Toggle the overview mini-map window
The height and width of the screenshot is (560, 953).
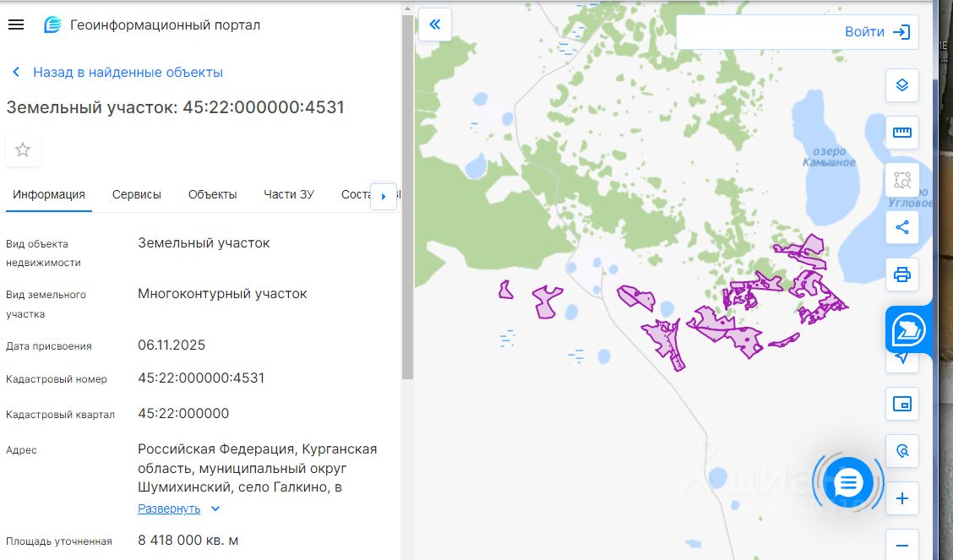coord(901,404)
